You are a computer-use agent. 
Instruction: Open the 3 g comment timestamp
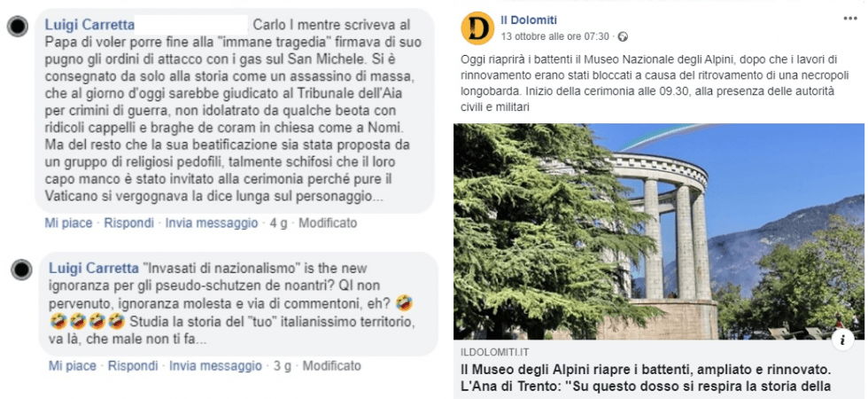pyautogui.click(x=283, y=366)
